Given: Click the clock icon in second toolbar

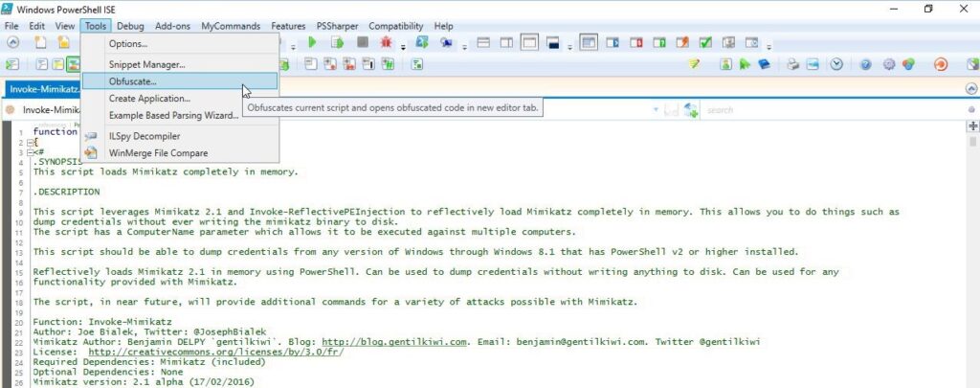Looking at the screenshot, I should pos(836,64).
